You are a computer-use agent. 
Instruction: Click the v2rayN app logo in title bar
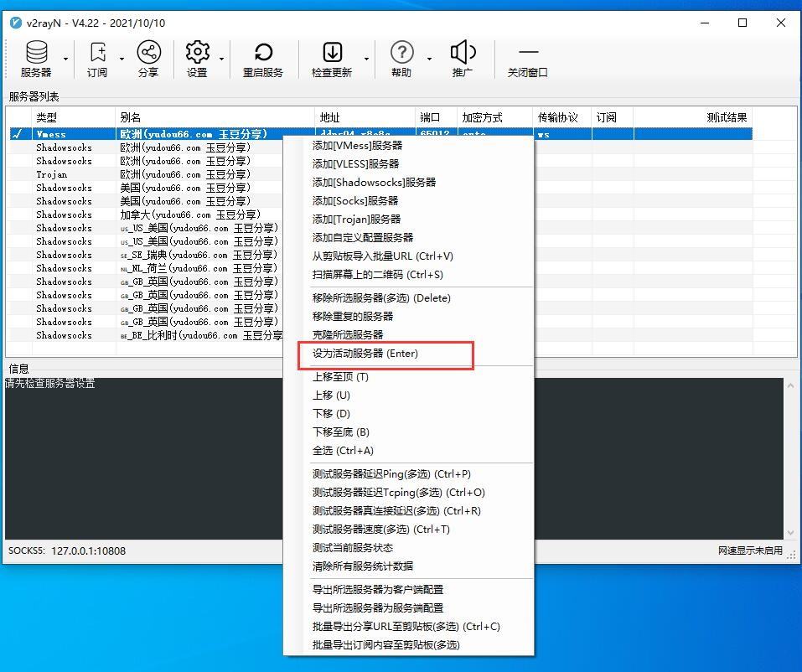point(16,23)
